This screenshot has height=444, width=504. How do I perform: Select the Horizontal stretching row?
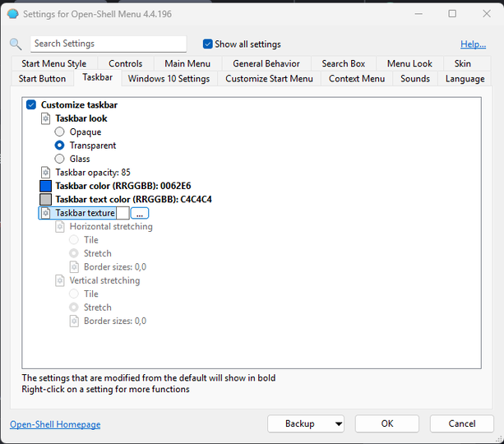111,227
